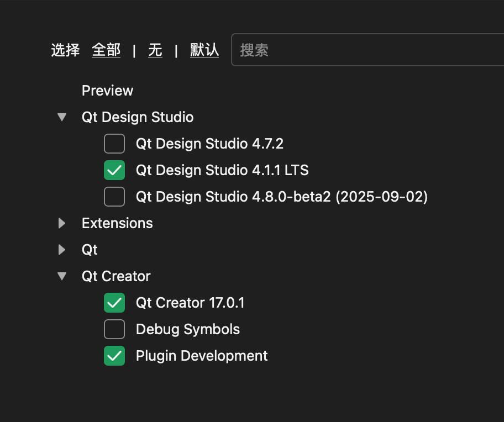
Task: Uncheck Qt Design Studio 4.1.1 LTS checkbox
Action: pos(114,170)
